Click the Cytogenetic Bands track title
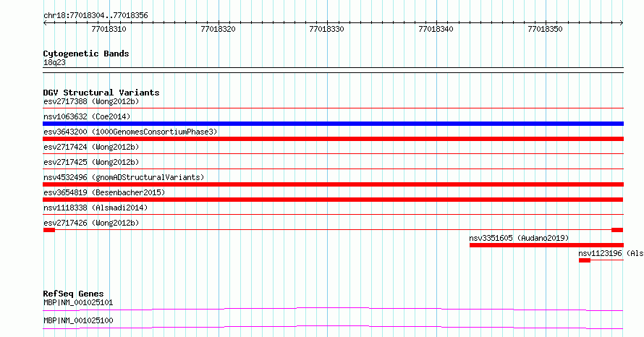Viewport: 644px width, 337px height. (x=86, y=54)
